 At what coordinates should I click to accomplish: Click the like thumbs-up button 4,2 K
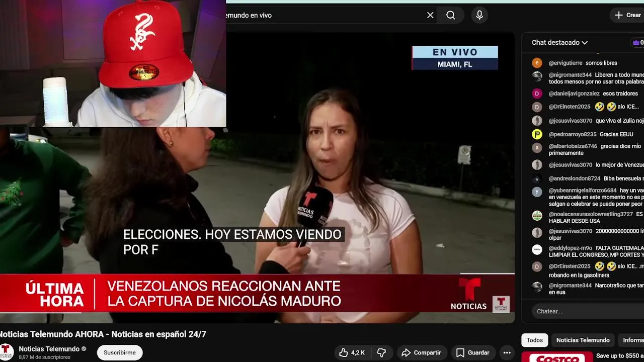(352, 352)
